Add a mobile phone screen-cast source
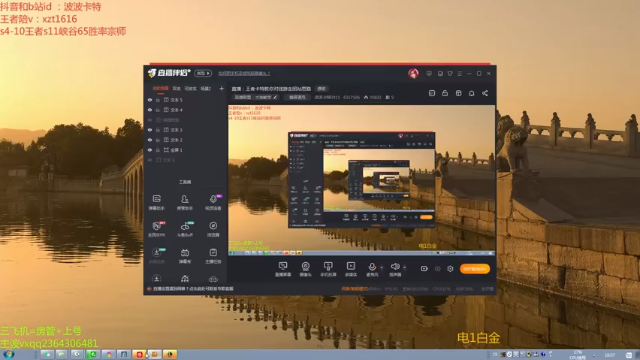 (x=328, y=269)
